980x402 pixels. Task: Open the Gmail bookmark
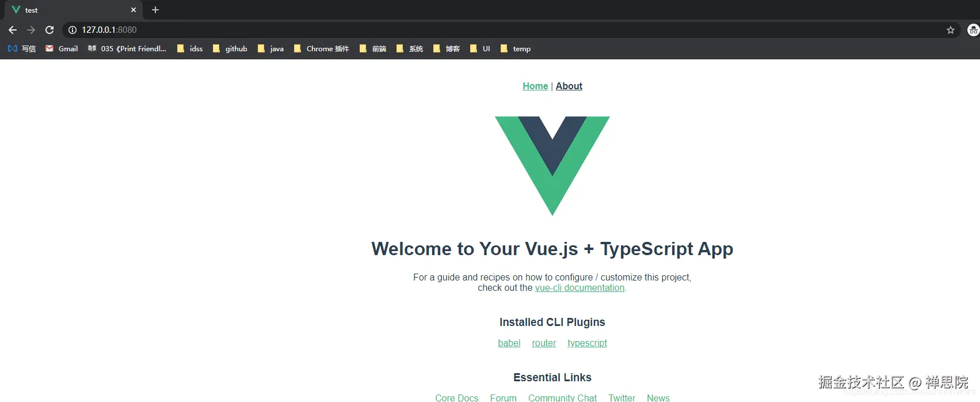pyautogui.click(x=62, y=49)
